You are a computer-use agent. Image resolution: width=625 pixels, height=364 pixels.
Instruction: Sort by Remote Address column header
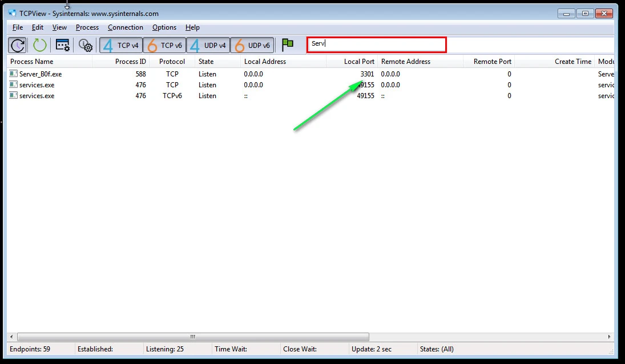421,62
